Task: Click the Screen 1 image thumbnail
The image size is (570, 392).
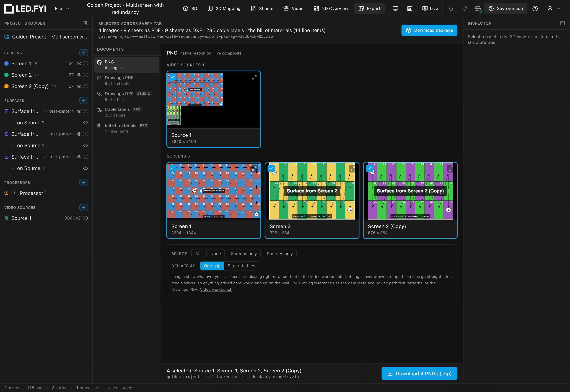Action: [x=214, y=191]
